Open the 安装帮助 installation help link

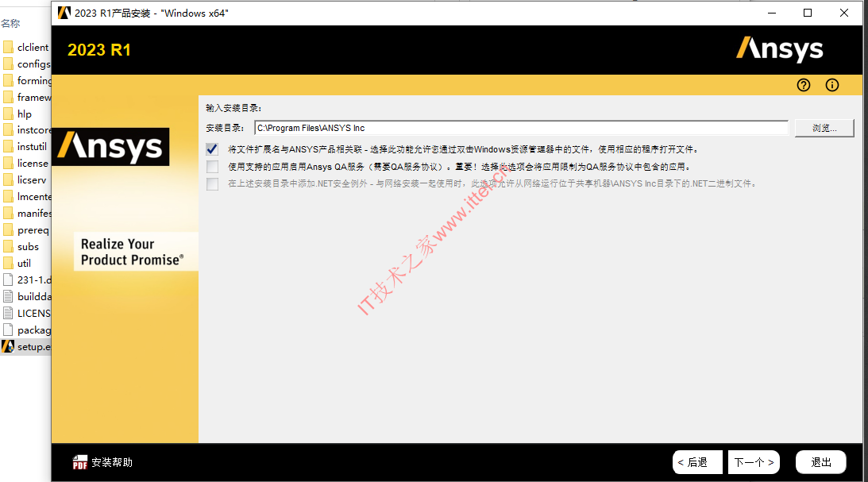(x=112, y=462)
